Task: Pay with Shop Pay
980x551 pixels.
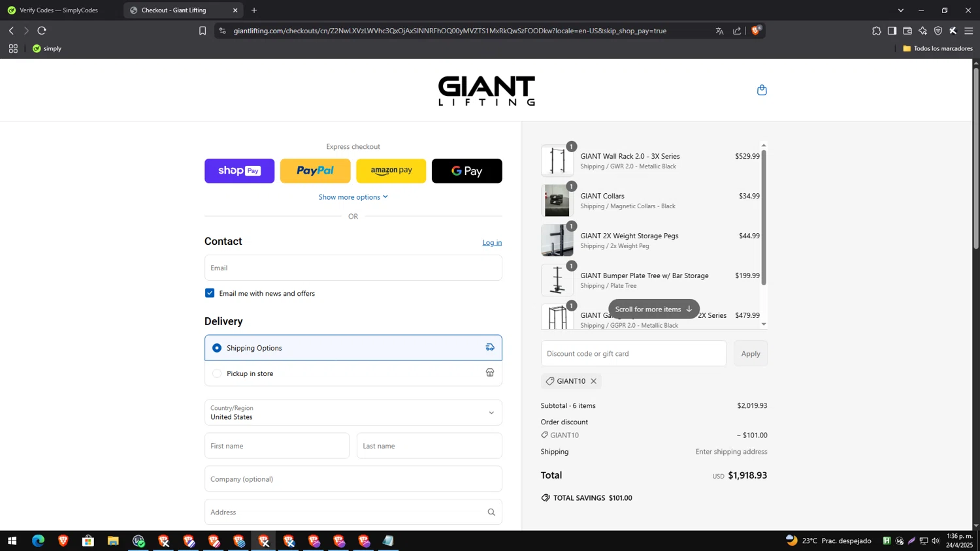Action: 239,171
